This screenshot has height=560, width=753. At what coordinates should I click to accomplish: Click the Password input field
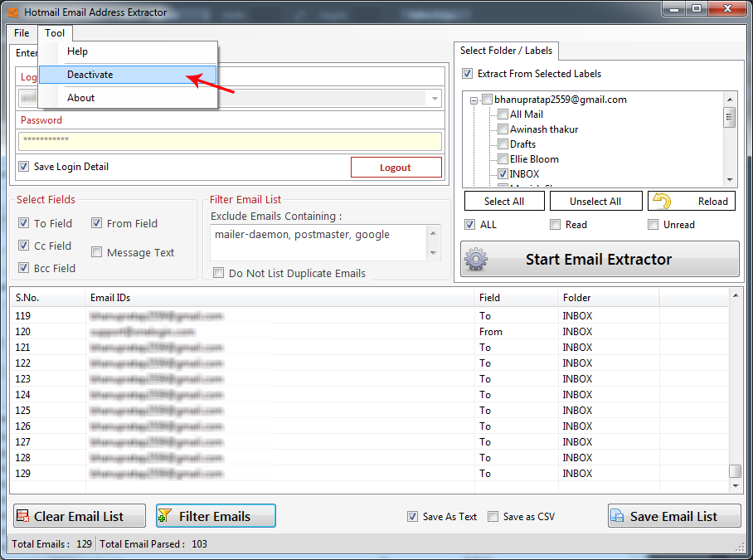pos(230,141)
